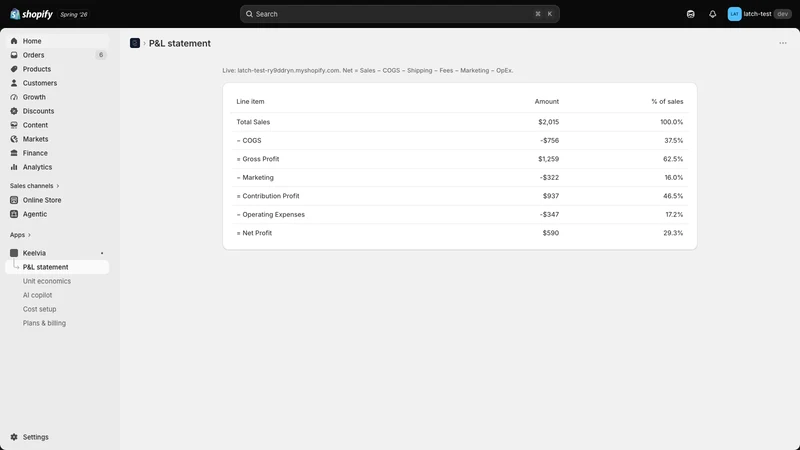Open the page more-actions ellipsis

click(x=783, y=43)
